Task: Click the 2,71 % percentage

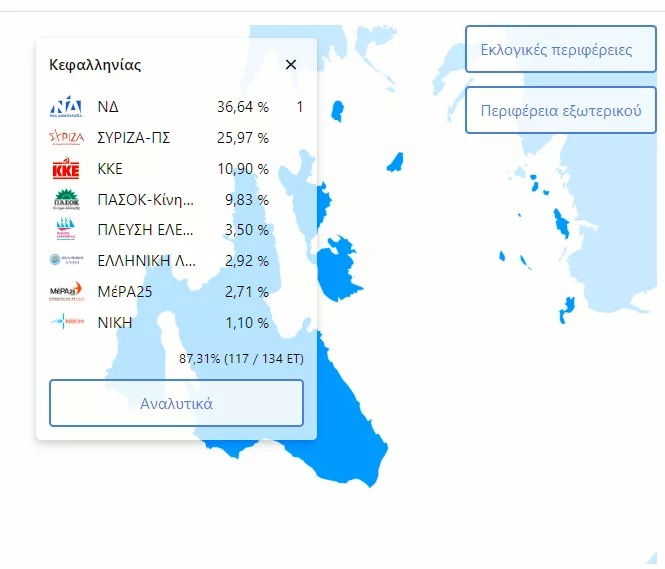Action: point(247,292)
